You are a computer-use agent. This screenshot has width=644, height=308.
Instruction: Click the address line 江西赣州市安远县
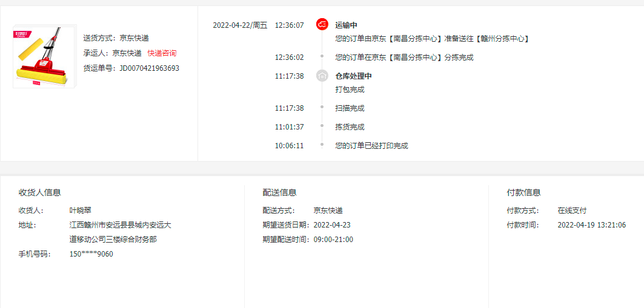[x=121, y=225]
